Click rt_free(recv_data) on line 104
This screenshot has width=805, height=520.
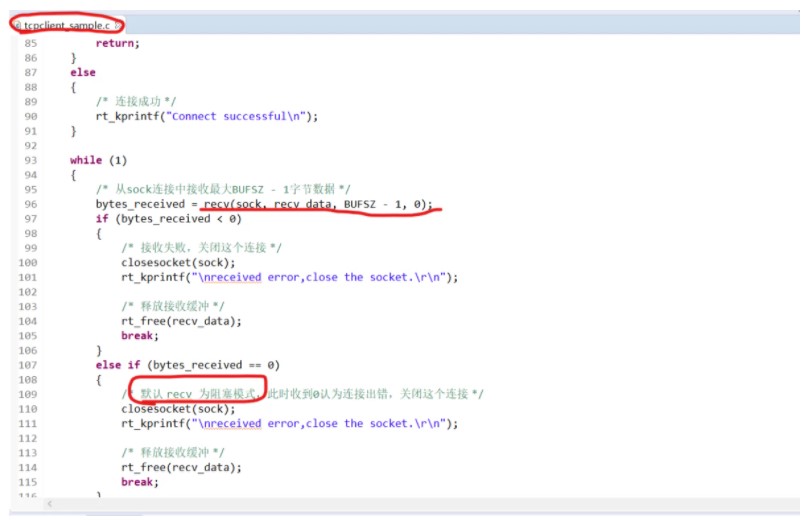click(181, 321)
